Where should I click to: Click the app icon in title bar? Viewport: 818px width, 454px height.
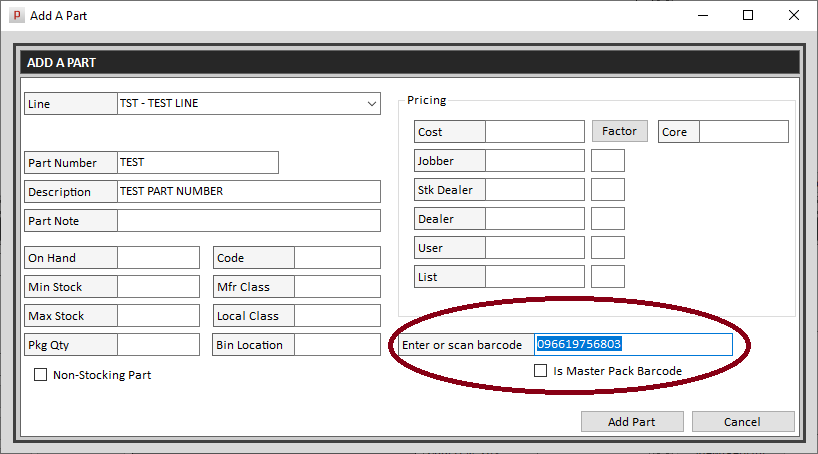17,16
